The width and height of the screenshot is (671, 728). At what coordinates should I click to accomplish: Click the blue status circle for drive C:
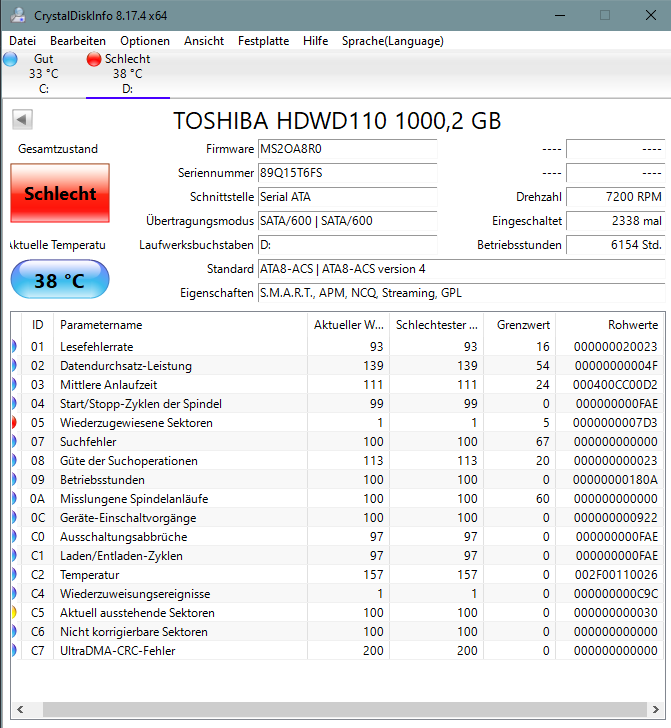pos(10,59)
